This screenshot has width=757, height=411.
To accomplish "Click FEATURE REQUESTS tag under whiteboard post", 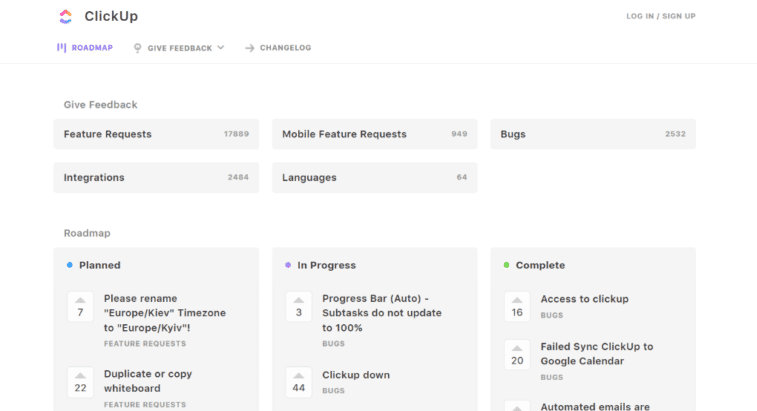I will point(145,405).
